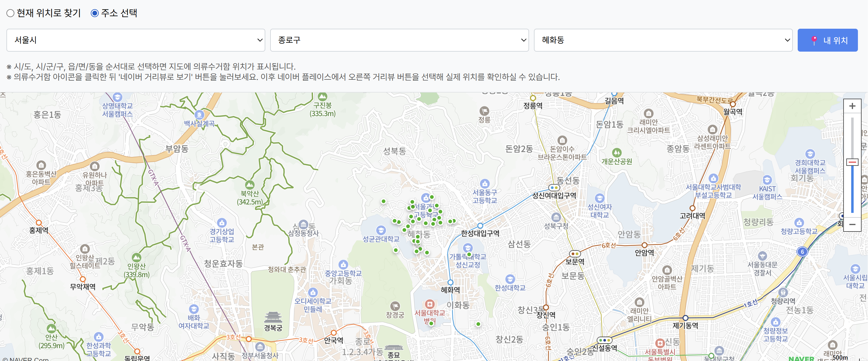This screenshot has width=868, height=361.
Task: Click the 개운산공원 park icon
Action: [617, 152]
